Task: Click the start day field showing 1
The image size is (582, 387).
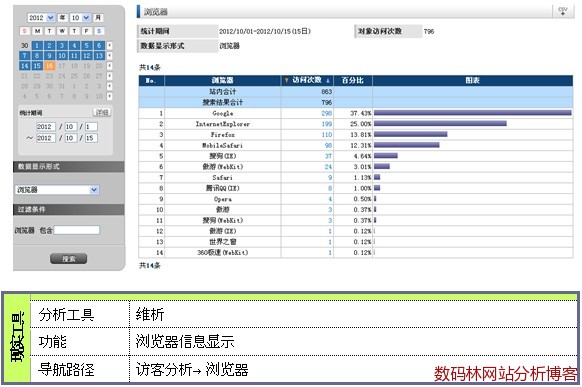Action: point(91,127)
